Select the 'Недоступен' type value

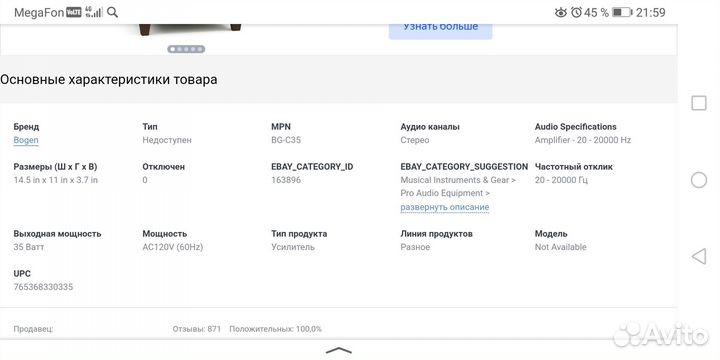pyautogui.click(x=167, y=140)
